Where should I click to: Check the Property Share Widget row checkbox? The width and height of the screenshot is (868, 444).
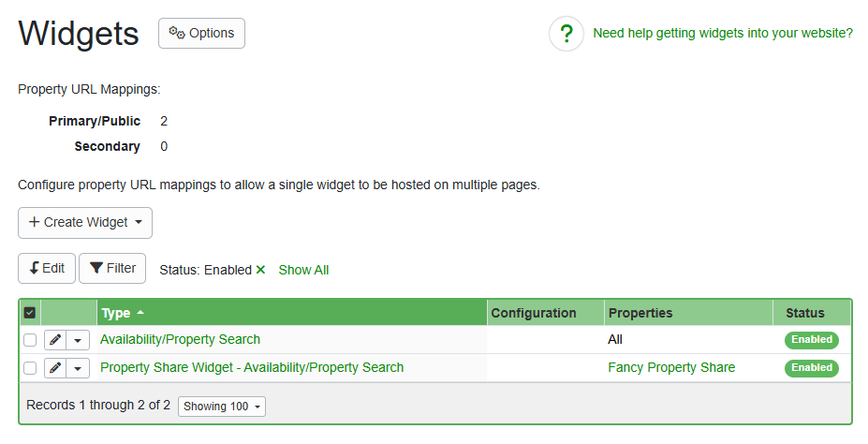[x=30, y=368]
